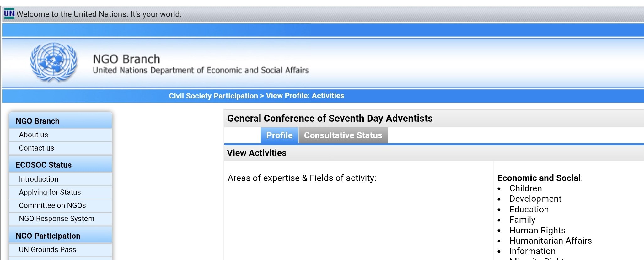Click the NGO Participation section header
The height and width of the screenshot is (260, 644).
click(x=48, y=236)
